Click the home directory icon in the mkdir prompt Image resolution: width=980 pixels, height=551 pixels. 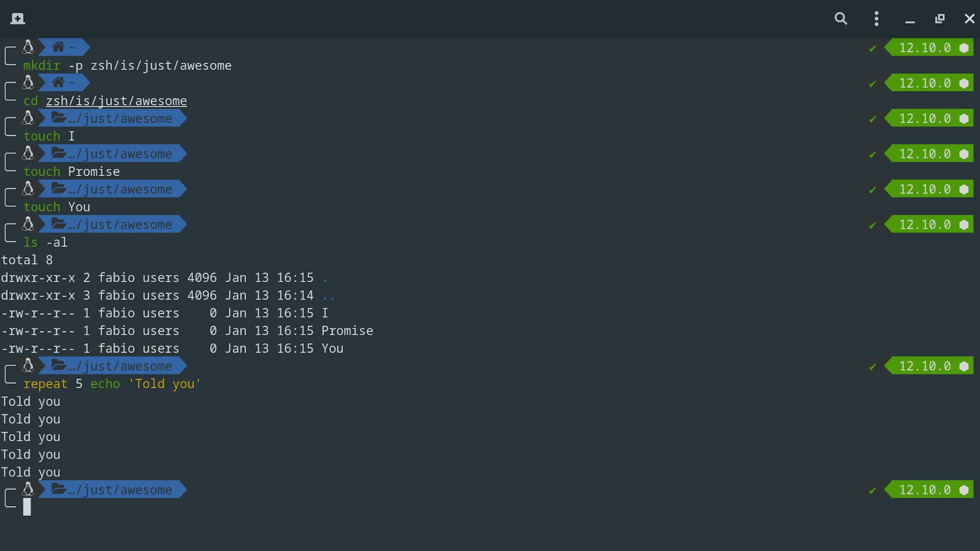tap(58, 47)
